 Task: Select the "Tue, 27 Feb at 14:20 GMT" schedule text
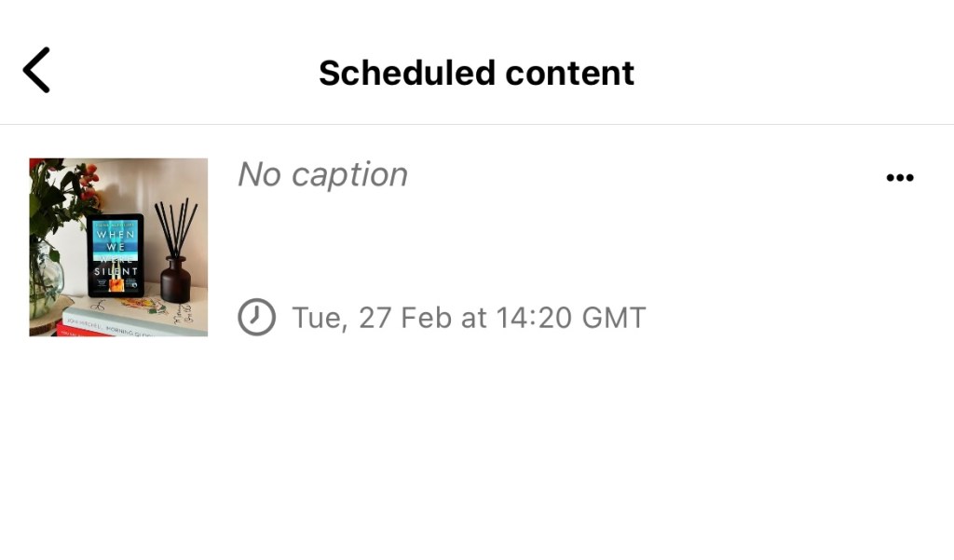tap(469, 318)
